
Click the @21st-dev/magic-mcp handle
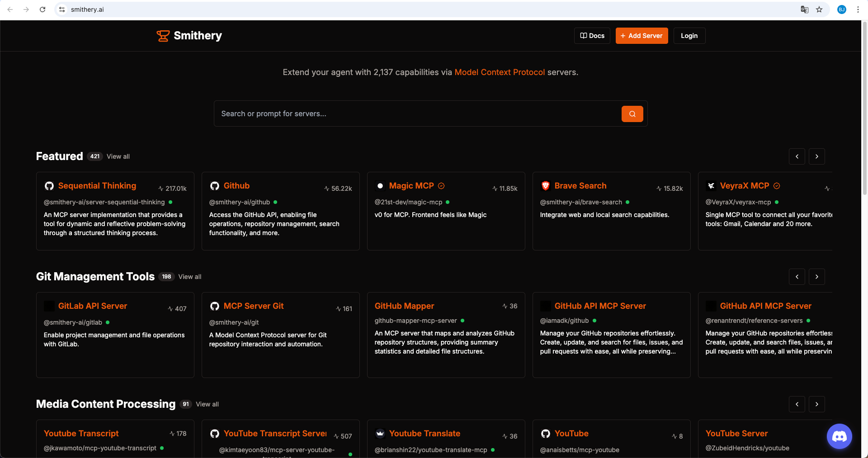coord(408,202)
